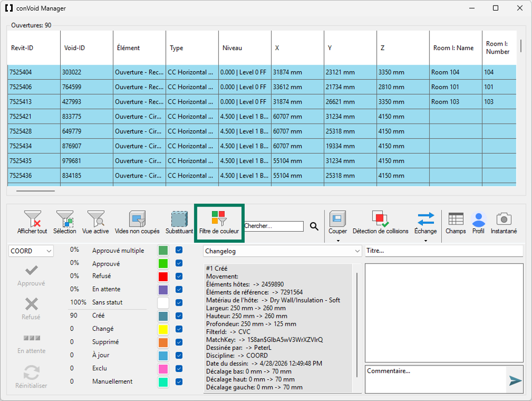Screen dimensions: 532x401
Task: Open the Couper dropdown arrow
Action: [x=338, y=241]
